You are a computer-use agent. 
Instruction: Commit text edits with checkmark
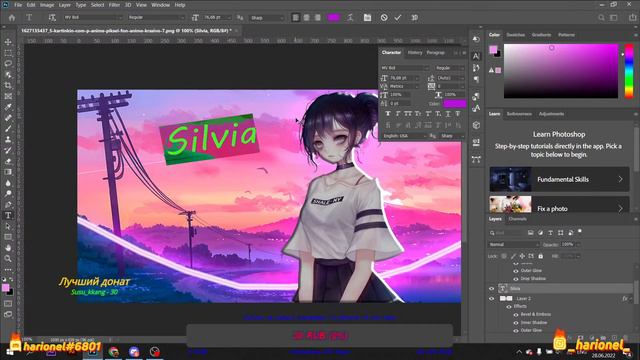coord(398,18)
